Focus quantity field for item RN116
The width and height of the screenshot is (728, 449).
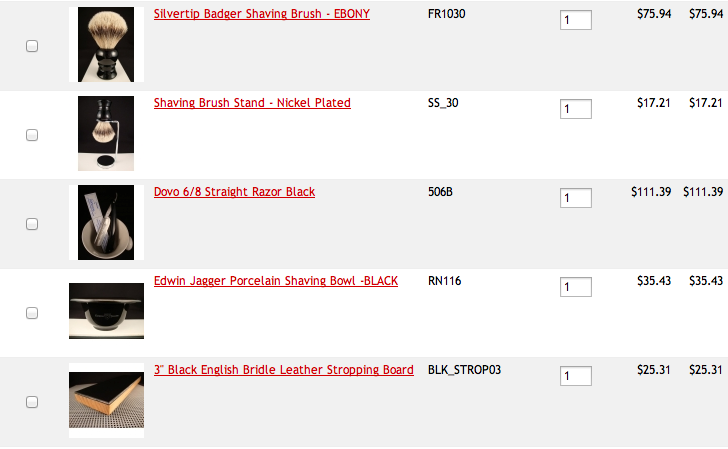pos(576,287)
